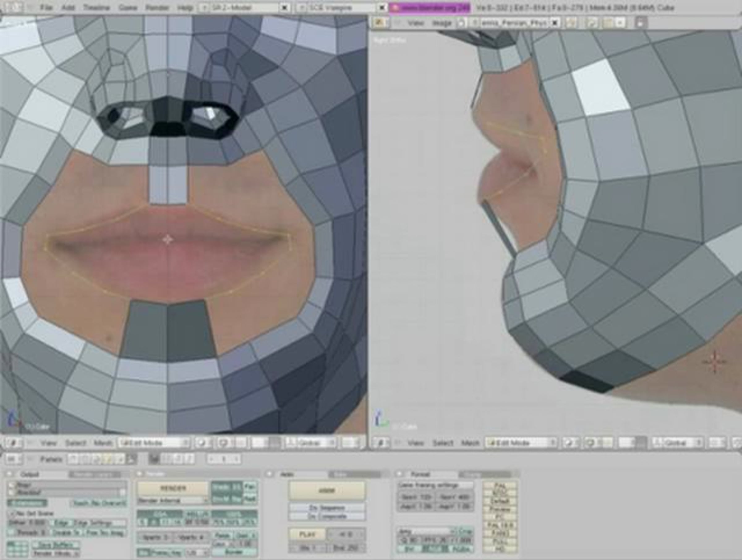
Task: Click the RENDER button
Action: 173,488
